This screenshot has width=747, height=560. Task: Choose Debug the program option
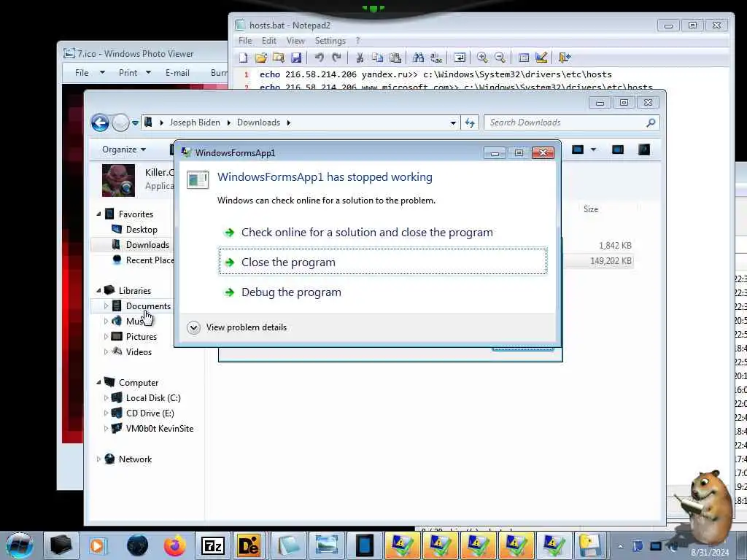382,292
